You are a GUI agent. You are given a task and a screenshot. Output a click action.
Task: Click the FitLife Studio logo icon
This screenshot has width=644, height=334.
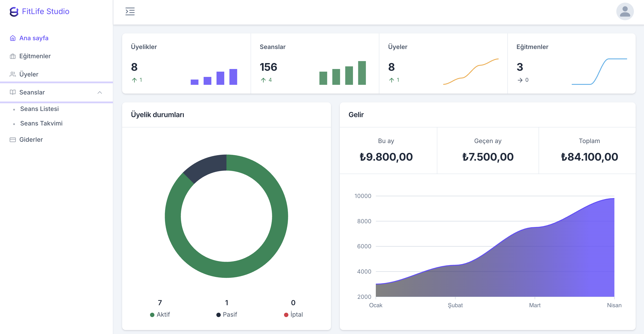tap(14, 11)
